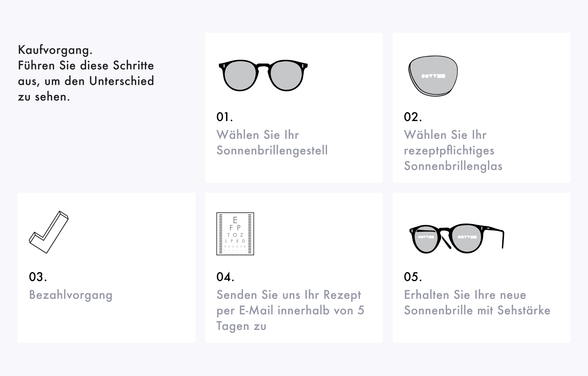Click the black sunglasses frame illustration
Image resolution: width=588 pixels, height=376 pixels.
[x=263, y=75]
